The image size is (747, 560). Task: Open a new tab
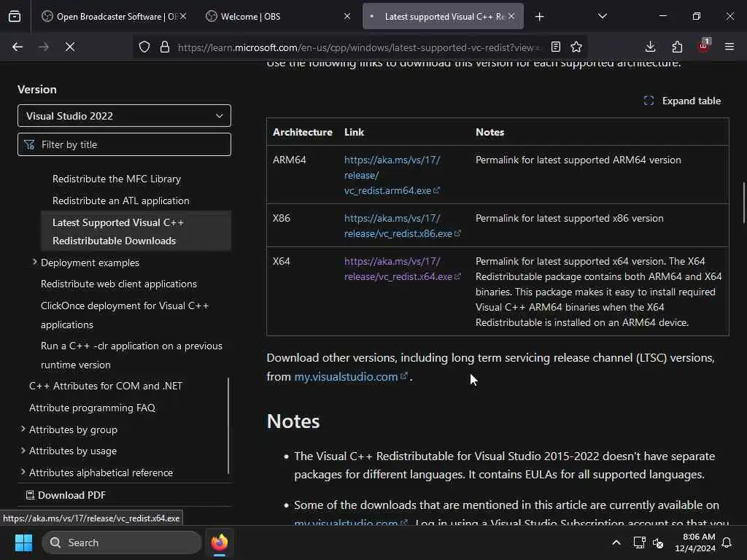click(539, 17)
